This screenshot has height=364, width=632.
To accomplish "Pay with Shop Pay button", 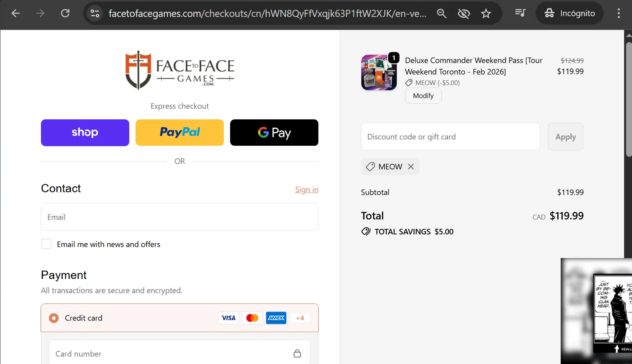I will tap(85, 133).
